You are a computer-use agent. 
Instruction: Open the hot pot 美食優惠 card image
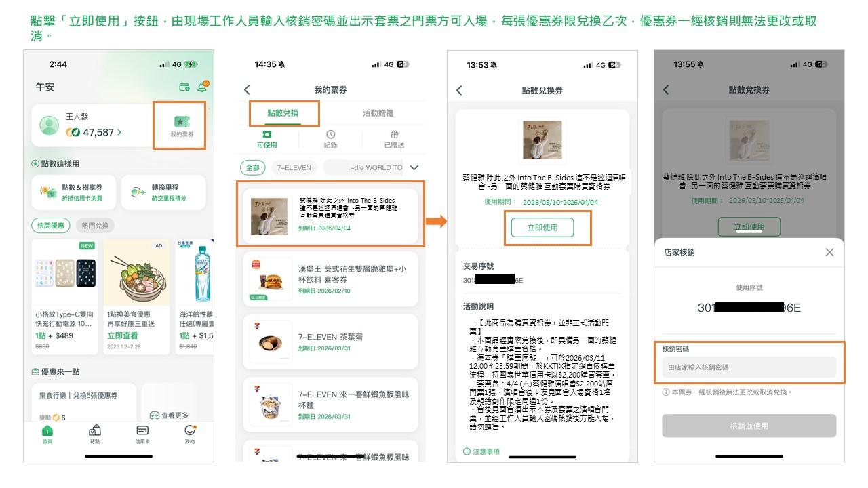(x=136, y=274)
